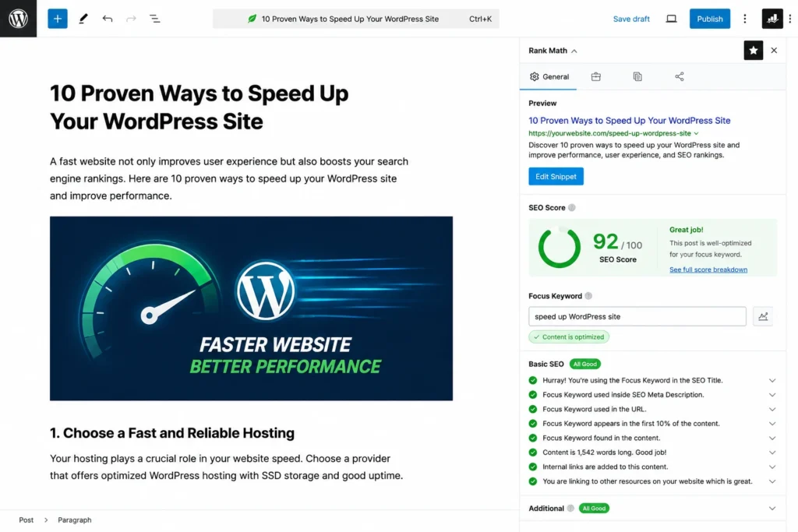Click the SEO score circular gauge

pos(559,247)
